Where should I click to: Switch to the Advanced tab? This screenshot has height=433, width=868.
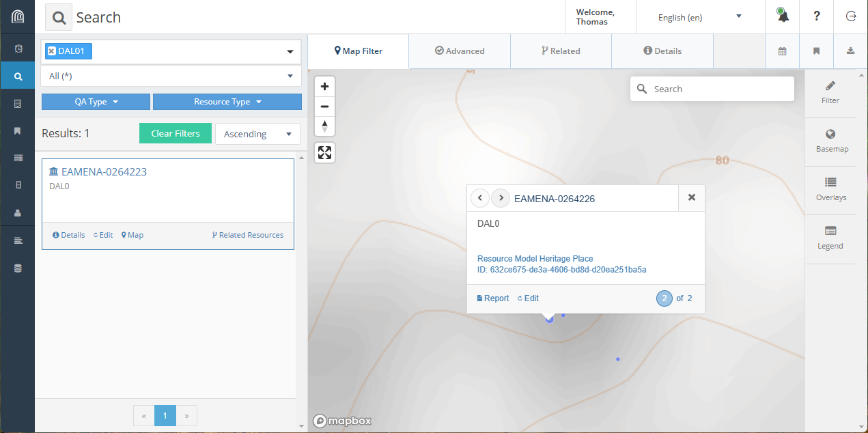click(x=460, y=51)
